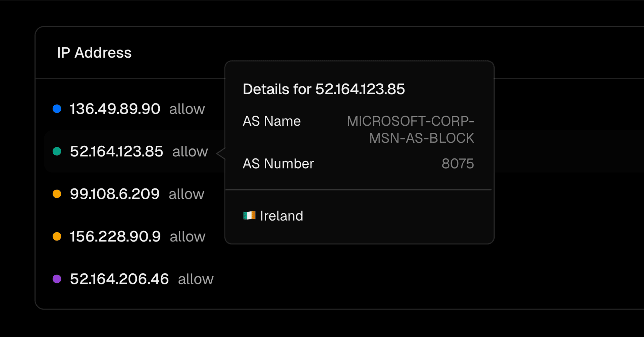644x337 pixels.
Task: Click the allow label for 52.164.206.46
Action: click(x=196, y=279)
